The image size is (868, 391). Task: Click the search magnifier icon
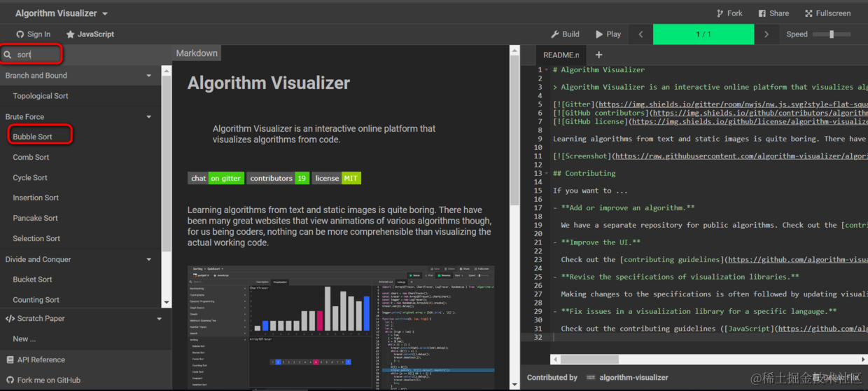click(8, 55)
